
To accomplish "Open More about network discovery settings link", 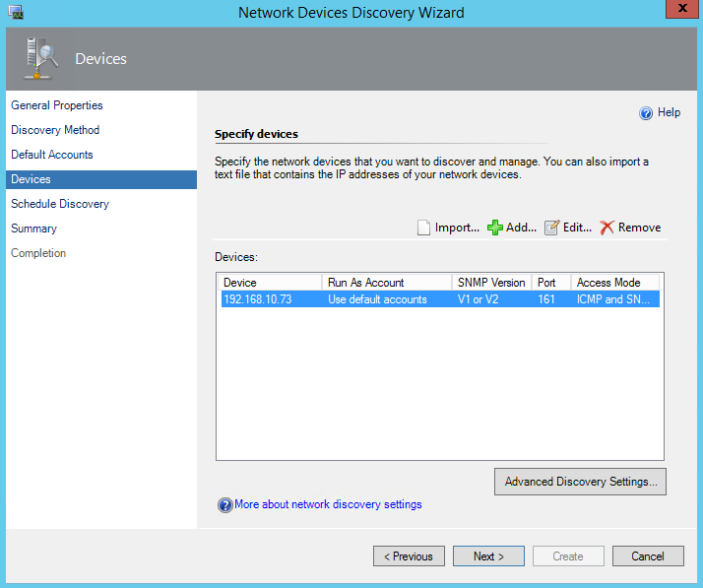I will coord(328,504).
